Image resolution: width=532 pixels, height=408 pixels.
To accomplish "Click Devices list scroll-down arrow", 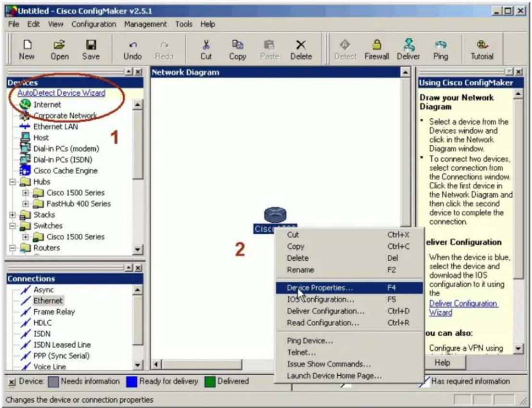I will 138,250.
